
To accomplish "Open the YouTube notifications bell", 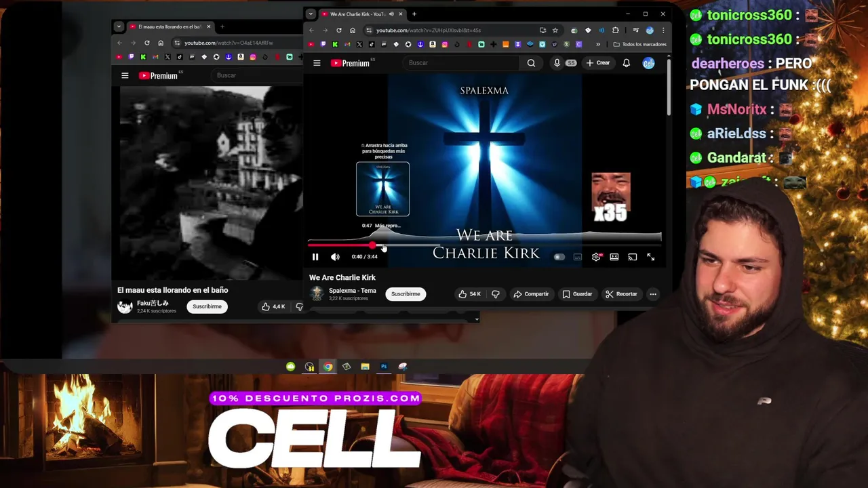I will coord(627,63).
